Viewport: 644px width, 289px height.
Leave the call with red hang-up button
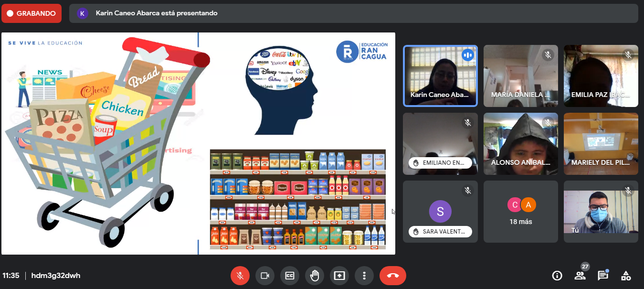click(393, 276)
